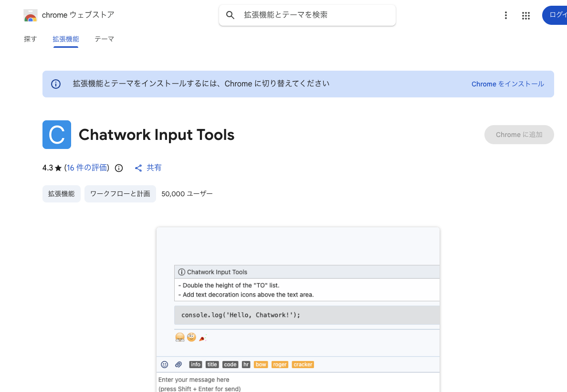
Task: Click the orange roger tag
Action: [280, 364]
